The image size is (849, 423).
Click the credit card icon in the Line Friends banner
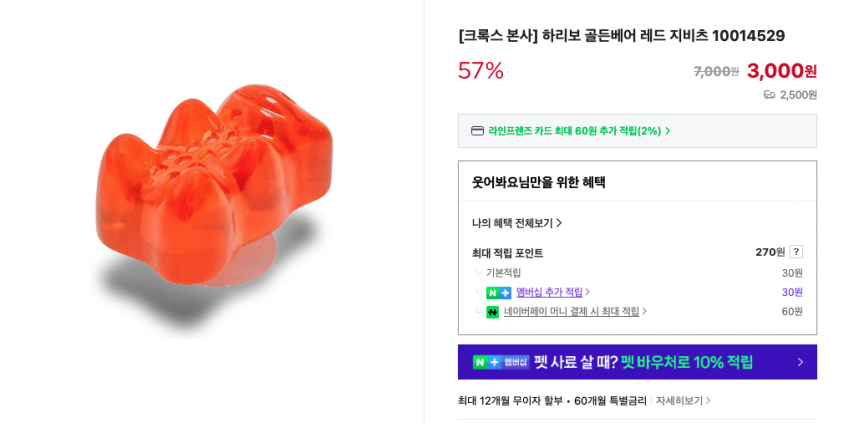[477, 131]
